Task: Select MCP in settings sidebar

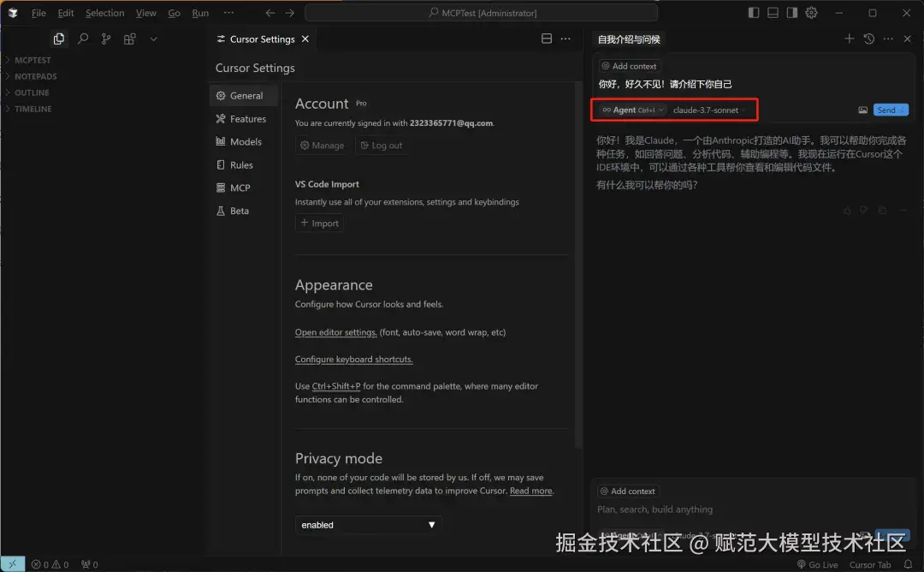Action: (x=243, y=188)
